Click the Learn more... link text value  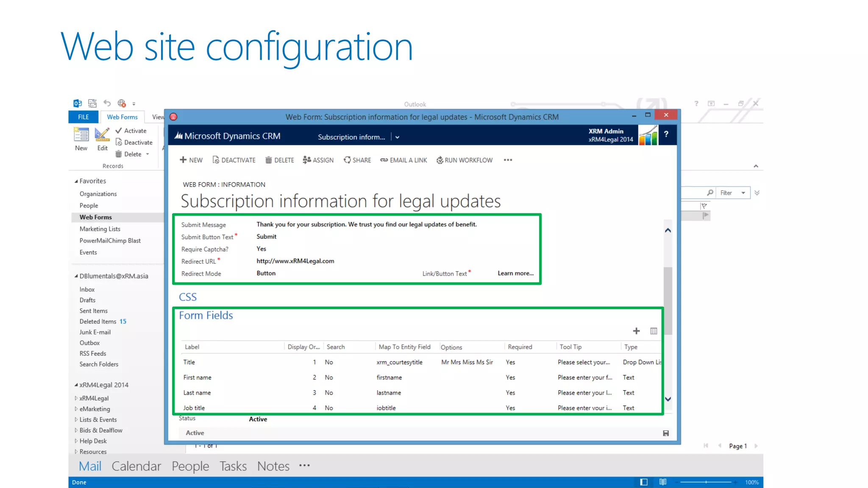pyautogui.click(x=516, y=273)
